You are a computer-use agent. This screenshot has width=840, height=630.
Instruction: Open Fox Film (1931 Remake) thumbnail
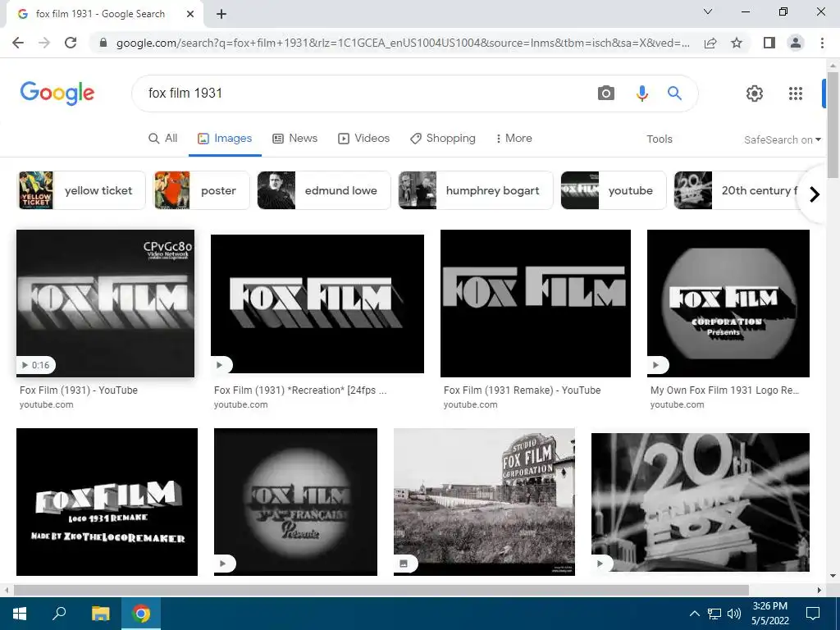coord(535,304)
